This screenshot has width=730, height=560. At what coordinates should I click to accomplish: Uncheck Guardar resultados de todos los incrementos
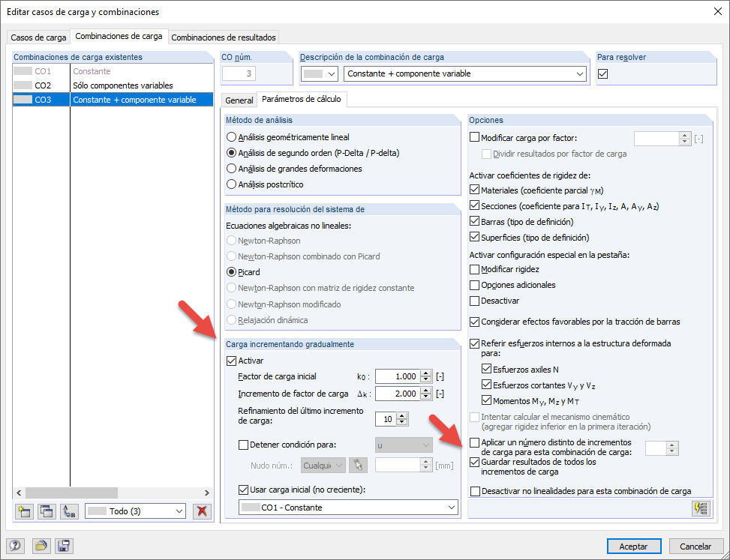(474, 462)
